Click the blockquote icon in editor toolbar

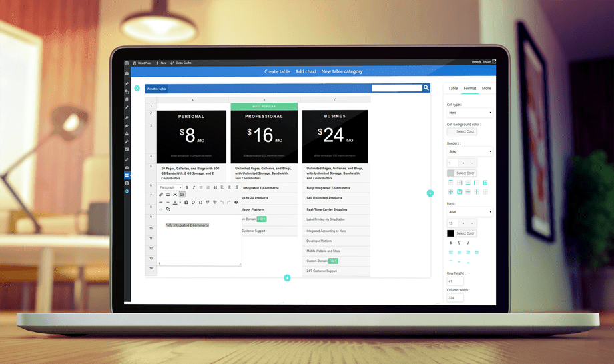pyautogui.click(x=215, y=188)
